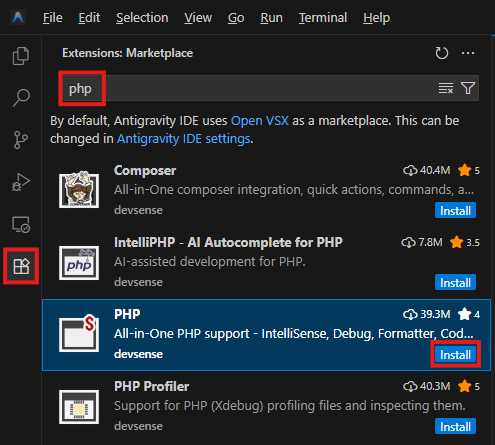Open Views and More Actions ellipsis menu
Viewport: 495px width, 445px height.
click(468, 53)
